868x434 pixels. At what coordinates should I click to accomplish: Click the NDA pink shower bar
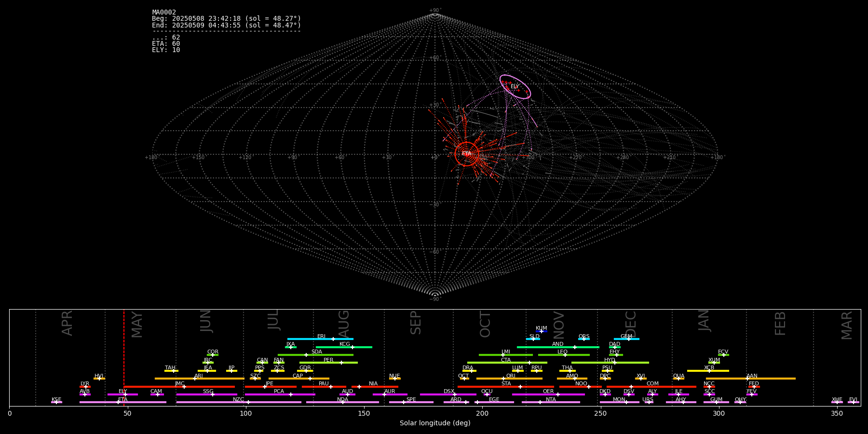click(x=342, y=402)
